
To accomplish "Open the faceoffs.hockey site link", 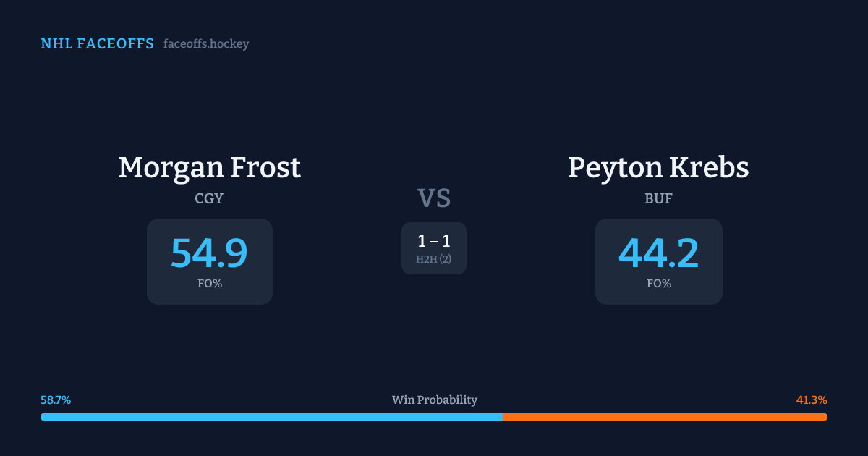I will tap(206, 44).
